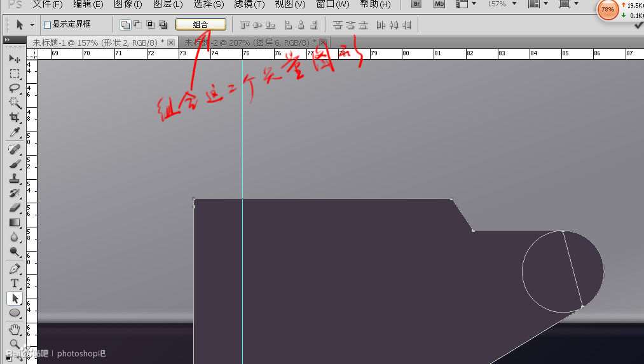Viewport: 644px width, 364px height.
Task: Select the Horizontal Type tool
Action: 15,283
